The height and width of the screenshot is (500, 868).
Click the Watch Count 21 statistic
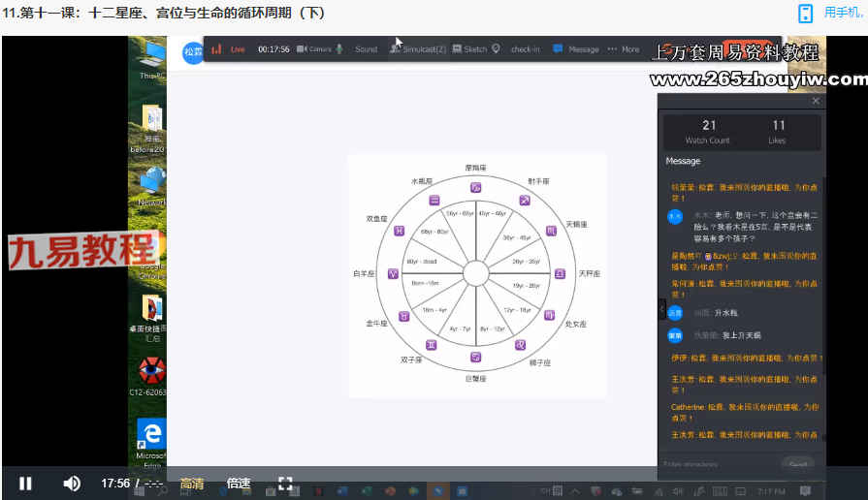click(708, 132)
